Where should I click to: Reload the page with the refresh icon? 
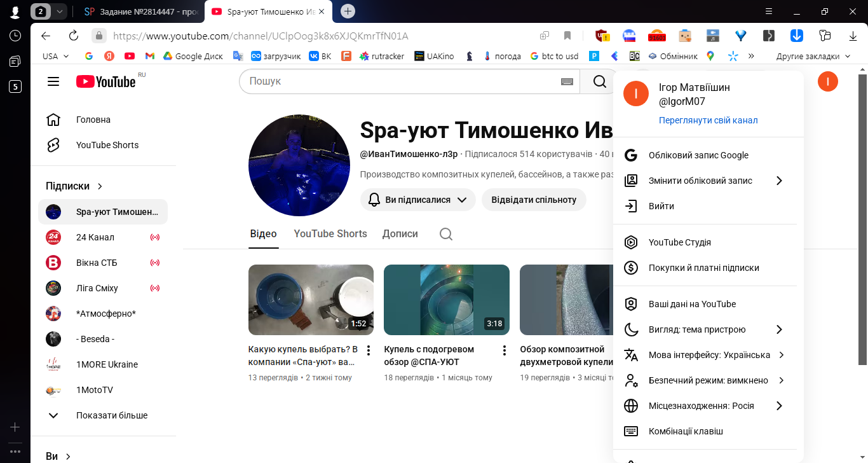click(74, 36)
